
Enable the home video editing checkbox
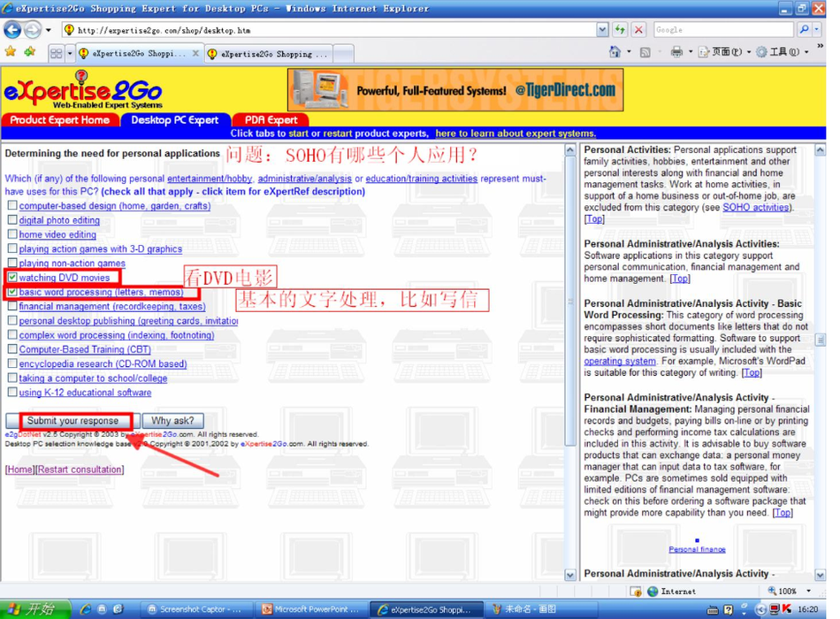pyautogui.click(x=12, y=234)
